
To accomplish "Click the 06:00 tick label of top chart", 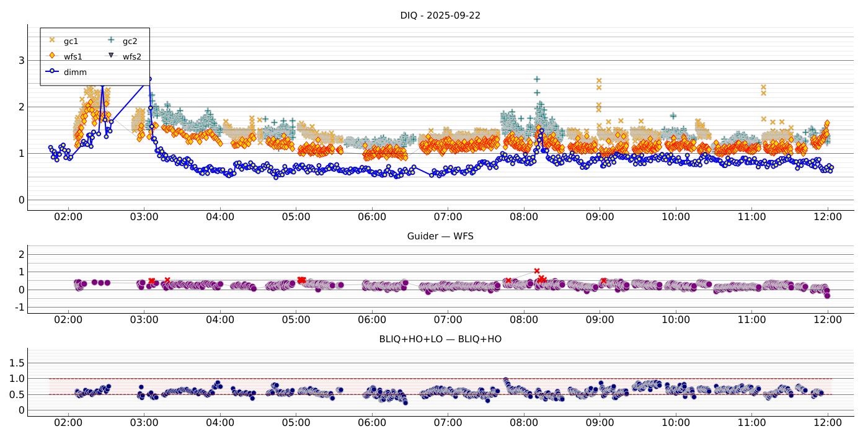I will pos(372,217).
